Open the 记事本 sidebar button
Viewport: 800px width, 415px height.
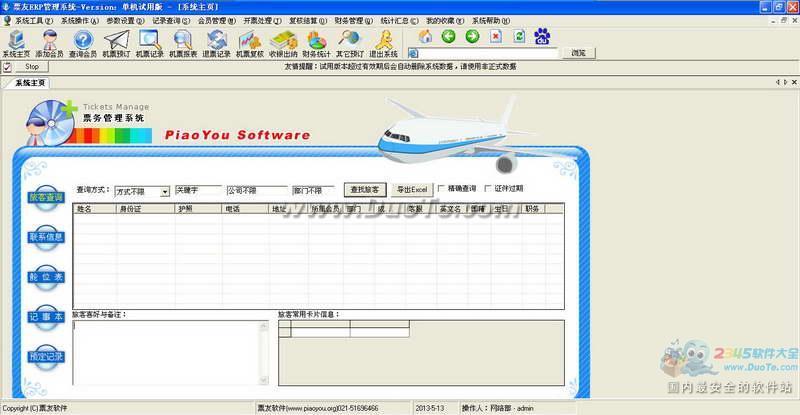pos(46,318)
